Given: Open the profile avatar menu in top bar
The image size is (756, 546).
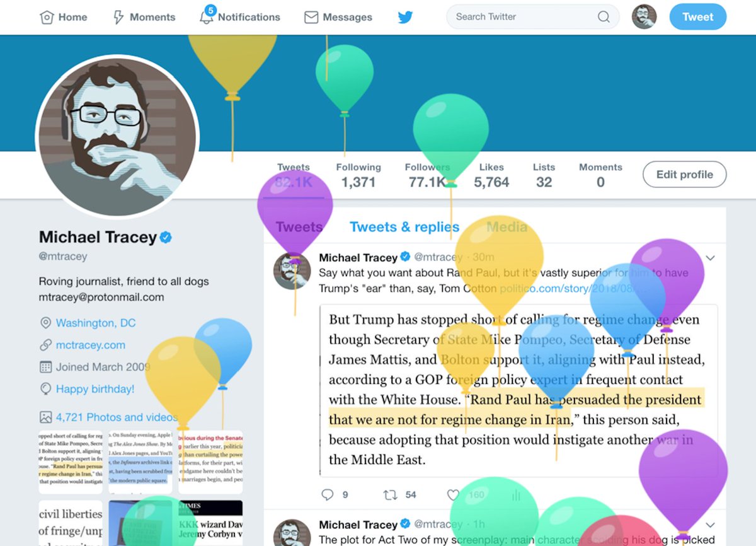Looking at the screenshot, I should (x=644, y=17).
